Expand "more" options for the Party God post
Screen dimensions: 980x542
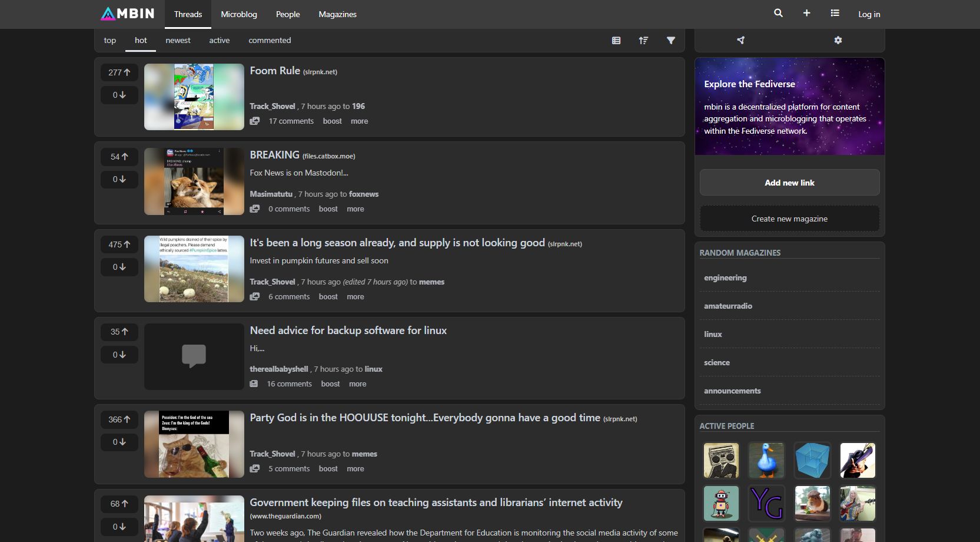click(356, 468)
